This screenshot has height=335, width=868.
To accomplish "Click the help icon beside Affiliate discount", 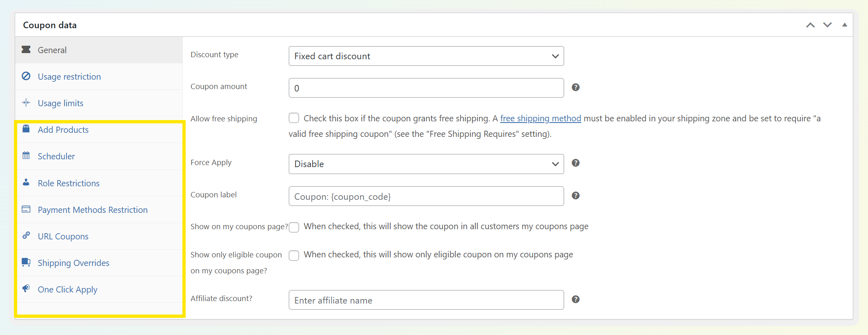I will coord(575,299).
